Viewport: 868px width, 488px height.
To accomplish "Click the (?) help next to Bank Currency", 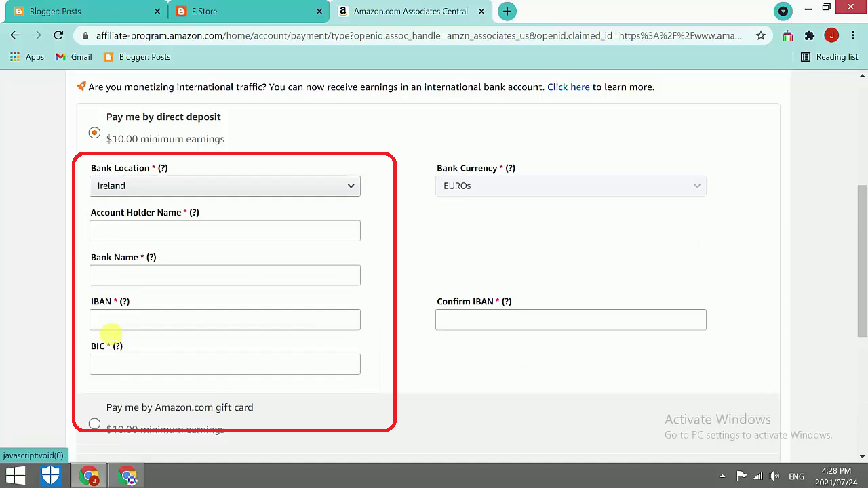I will (x=510, y=168).
